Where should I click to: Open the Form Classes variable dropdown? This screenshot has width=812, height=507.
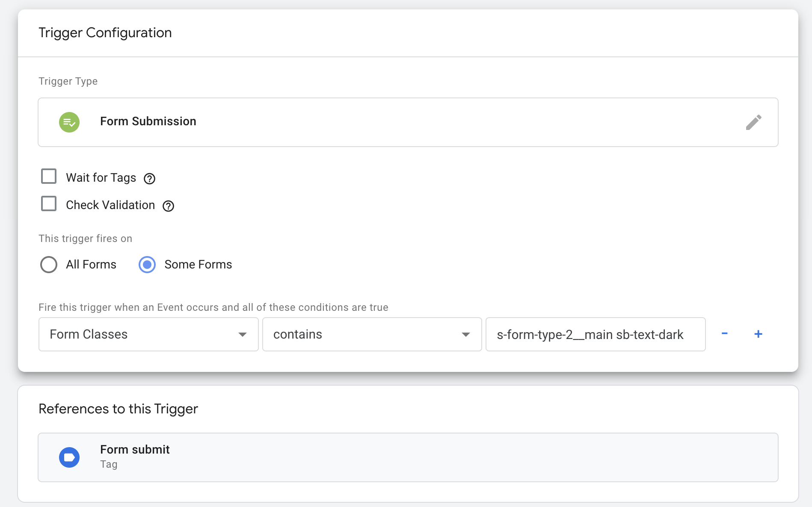click(x=148, y=334)
